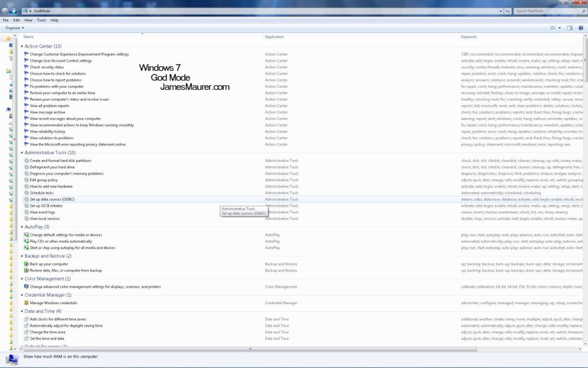Click the icon beside Manage Windows credentials
Screen dimensions: 588x368
pyautogui.click(x=25, y=302)
